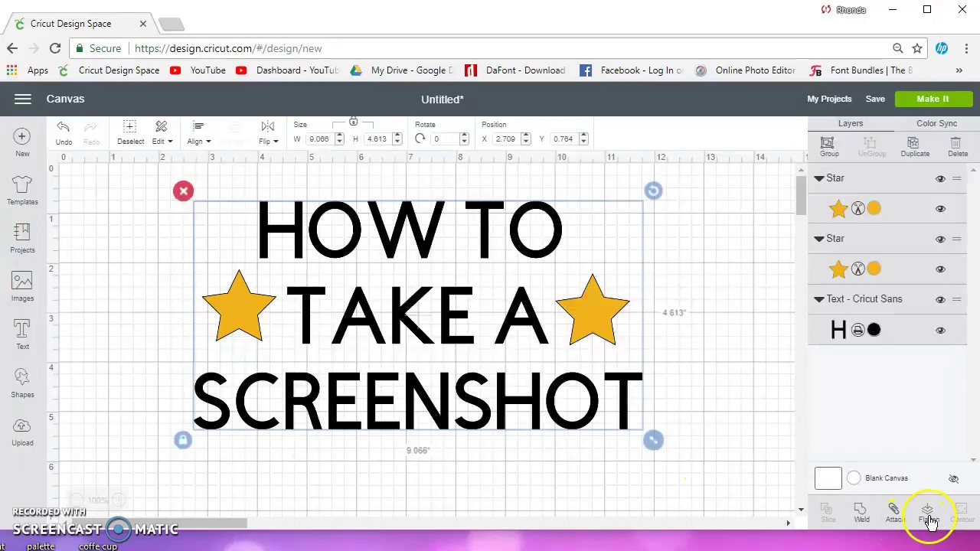Screen dimensions: 980x551
Task: Show more bookmarks via overflow chevron
Action: coord(959,70)
